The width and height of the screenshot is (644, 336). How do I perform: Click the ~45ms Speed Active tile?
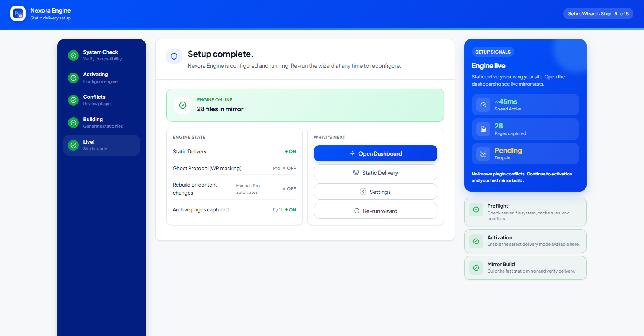click(x=525, y=105)
